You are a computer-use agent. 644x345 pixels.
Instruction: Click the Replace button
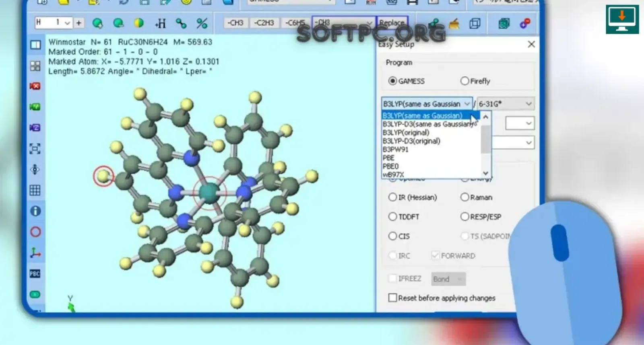[x=392, y=23]
